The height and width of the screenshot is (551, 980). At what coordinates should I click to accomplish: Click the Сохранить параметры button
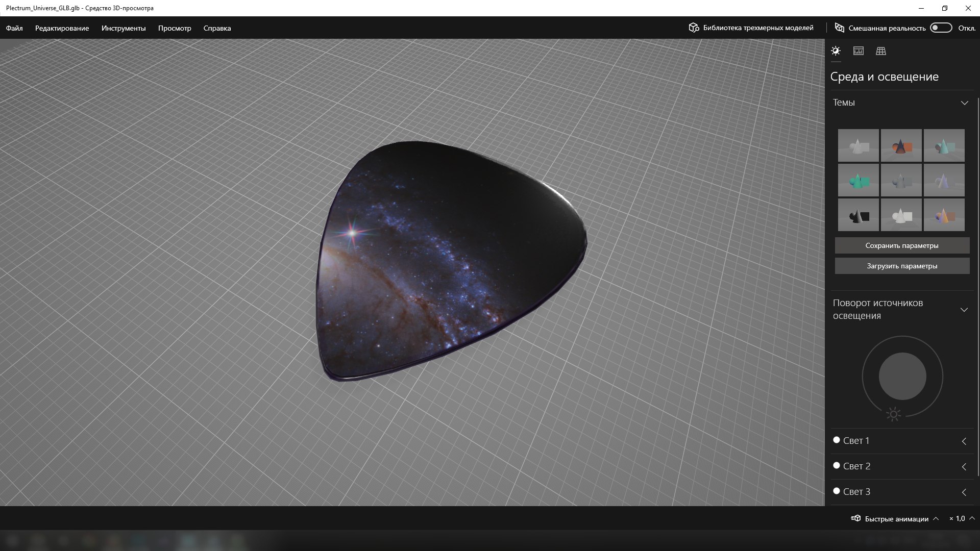coord(902,245)
